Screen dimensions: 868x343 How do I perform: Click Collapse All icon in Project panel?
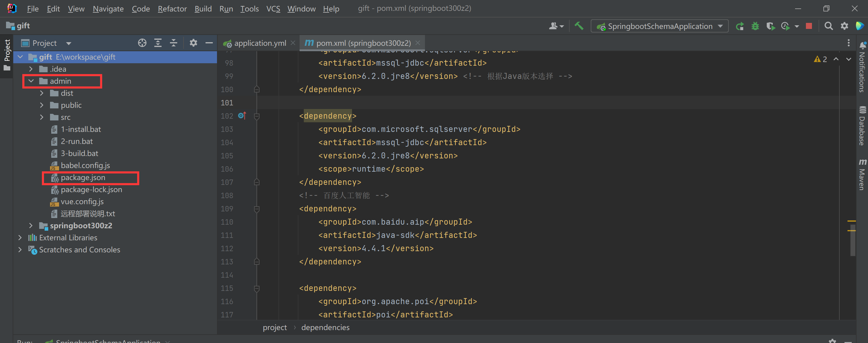pos(174,43)
